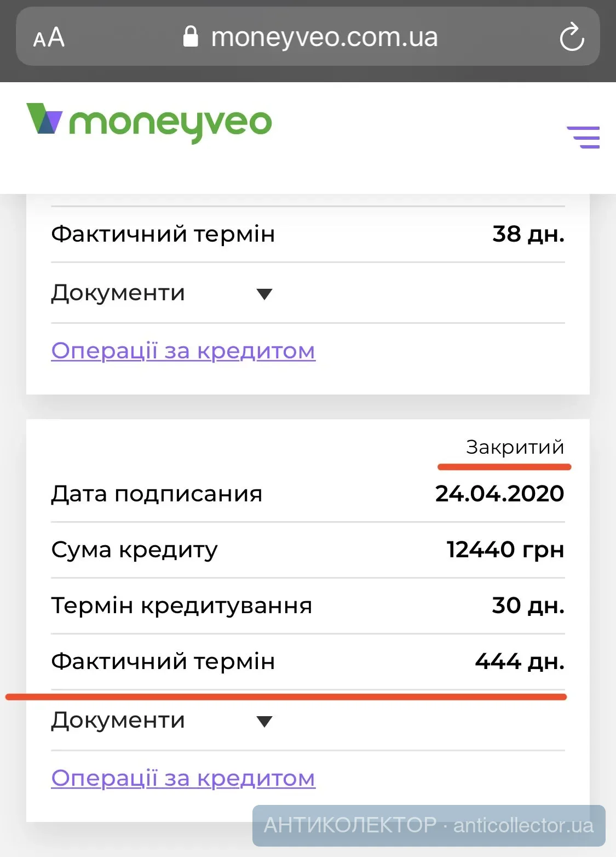Click the Закритий status label
616x857 pixels.
pos(515,447)
